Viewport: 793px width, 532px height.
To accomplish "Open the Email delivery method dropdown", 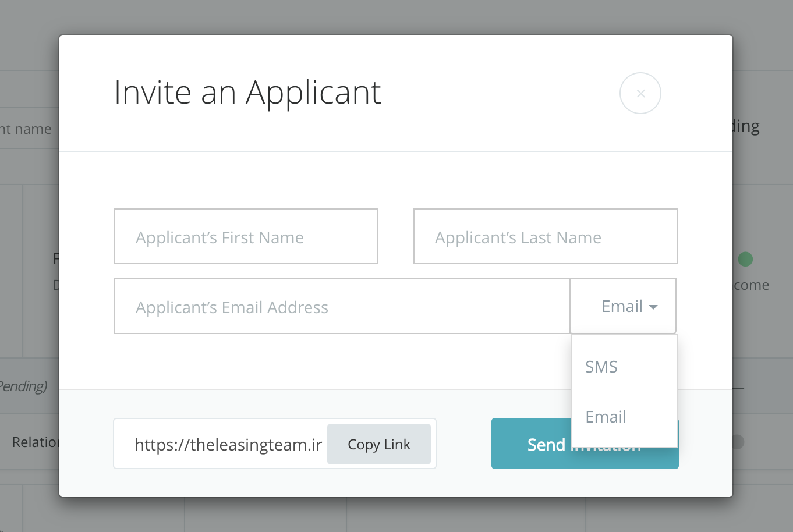I will point(622,306).
